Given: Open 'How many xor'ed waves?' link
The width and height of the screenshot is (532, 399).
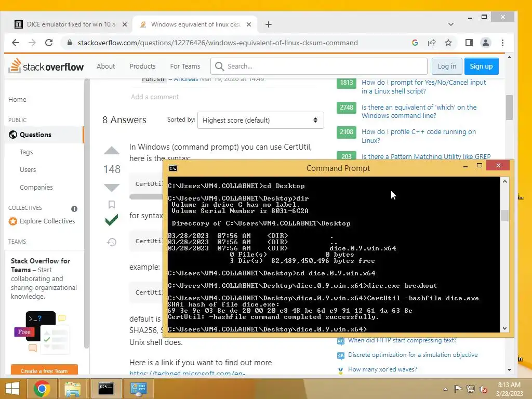Looking at the screenshot, I should (x=382, y=369).
